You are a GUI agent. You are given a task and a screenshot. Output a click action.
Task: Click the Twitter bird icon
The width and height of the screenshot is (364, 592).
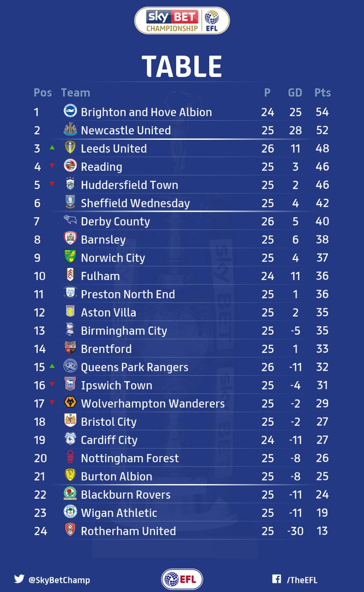click(x=19, y=579)
